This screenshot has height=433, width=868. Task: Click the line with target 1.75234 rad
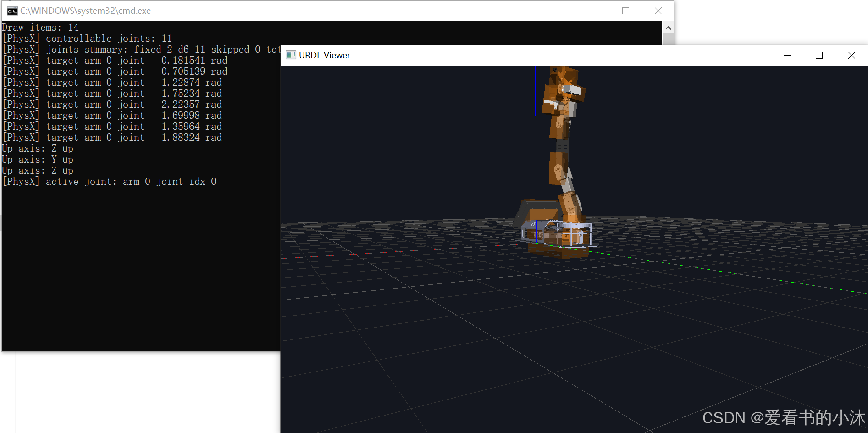[x=112, y=94]
